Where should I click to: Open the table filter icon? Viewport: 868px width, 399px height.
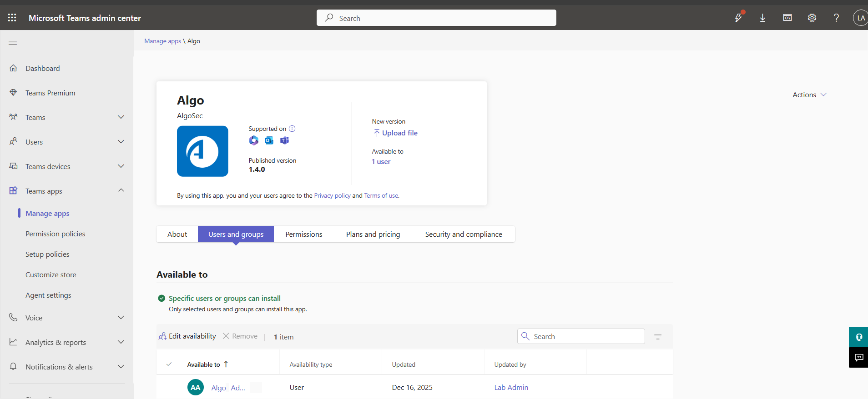pyautogui.click(x=657, y=337)
